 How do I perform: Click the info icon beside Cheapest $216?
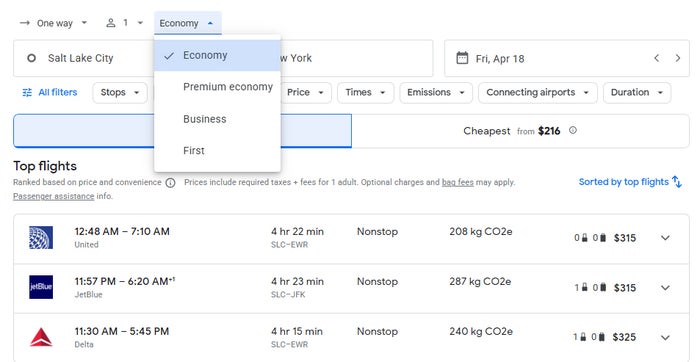573,130
